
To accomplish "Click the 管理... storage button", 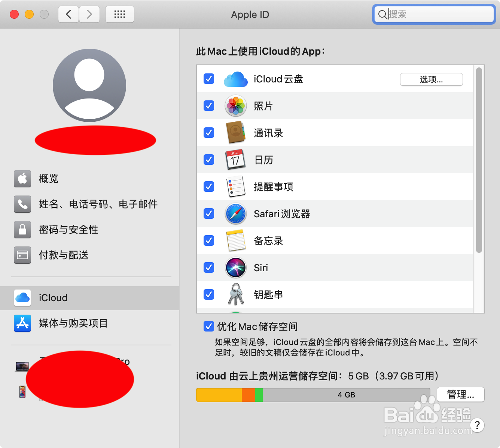I will (x=460, y=394).
